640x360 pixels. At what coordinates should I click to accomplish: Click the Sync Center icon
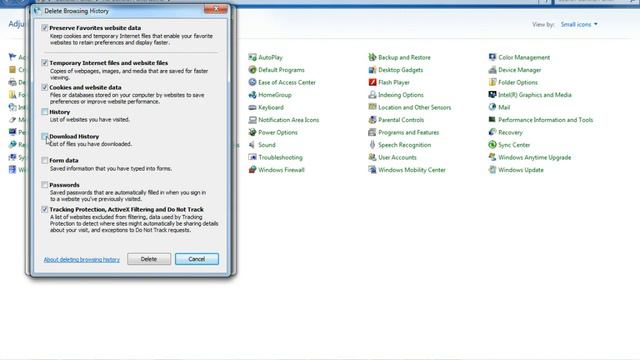pyautogui.click(x=492, y=145)
